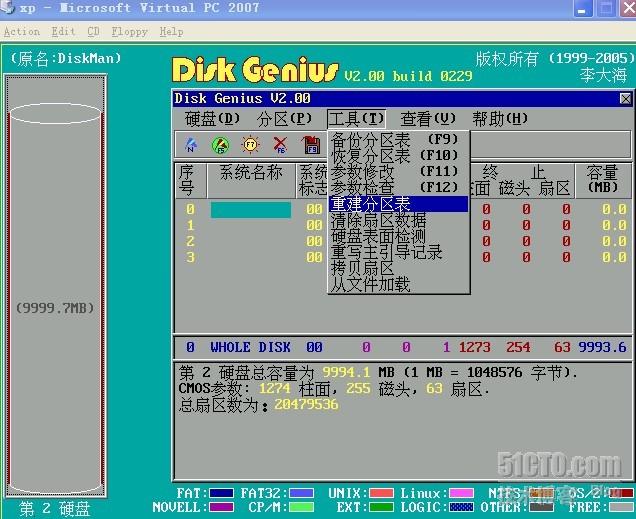Click the FAT32 legend color swatch
Image resolution: width=636 pixels, height=519 pixels.
click(x=301, y=493)
